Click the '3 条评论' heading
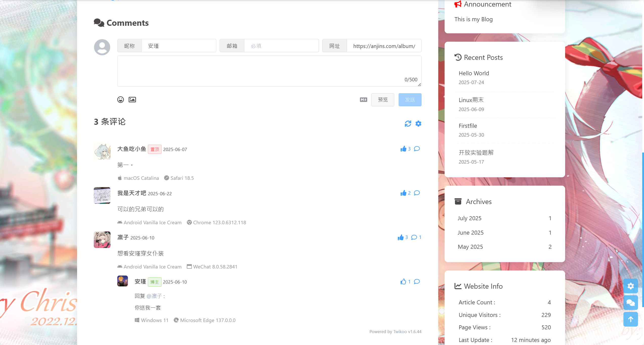The width and height of the screenshot is (644, 345). pos(110,122)
